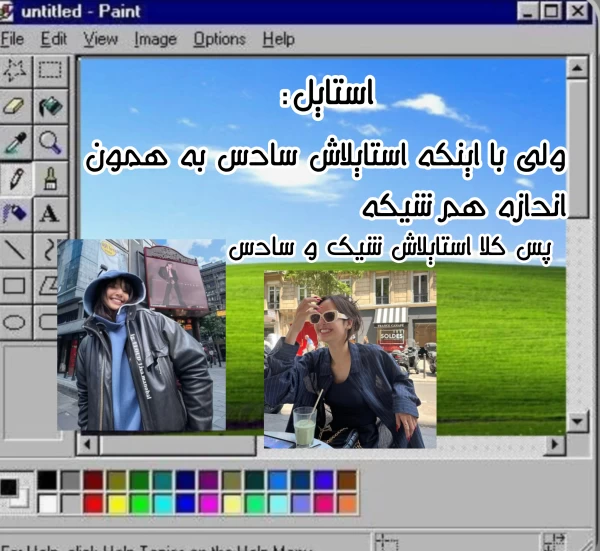Image resolution: width=600 pixels, height=551 pixels.
Task: Pick the pale yellow swatch in bottom row
Action: pos(232,504)
